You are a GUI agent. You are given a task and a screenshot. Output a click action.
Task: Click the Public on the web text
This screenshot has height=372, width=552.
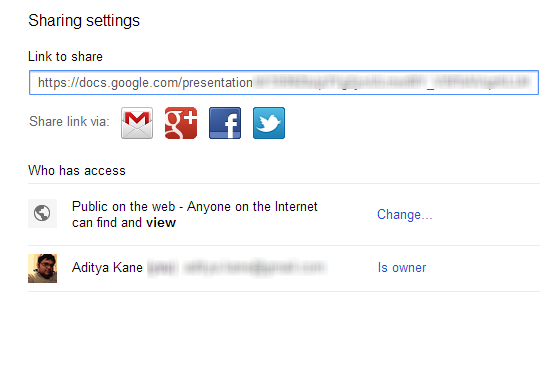tap(123, 207)
